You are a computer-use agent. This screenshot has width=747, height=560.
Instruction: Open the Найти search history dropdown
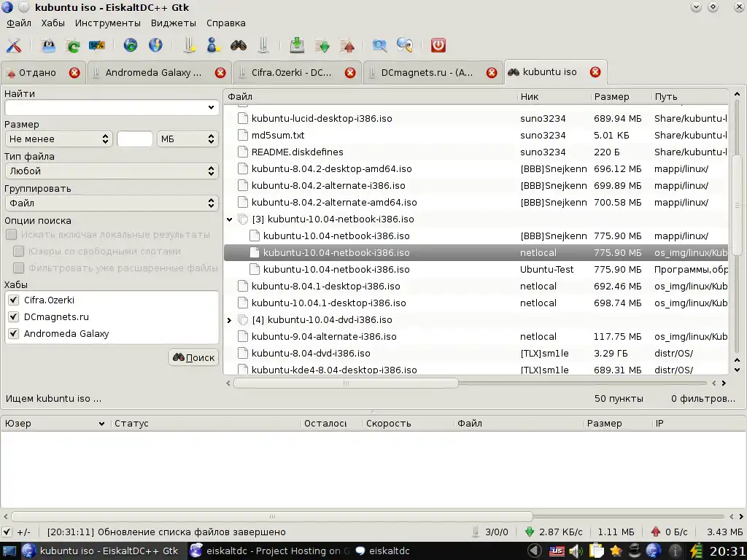tap(211, 108)
